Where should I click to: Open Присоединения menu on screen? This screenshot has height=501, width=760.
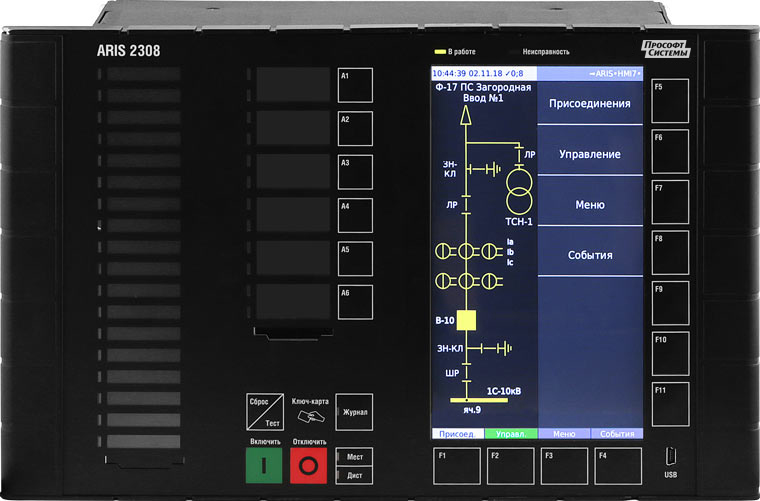[590, 103]
